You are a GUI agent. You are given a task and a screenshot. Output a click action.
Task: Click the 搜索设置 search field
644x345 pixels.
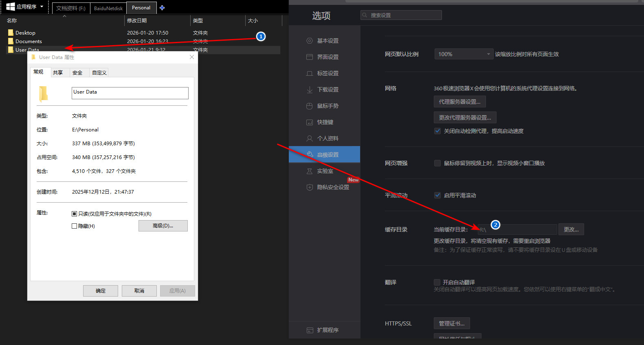pyautogui.click(x=401, y=15)
